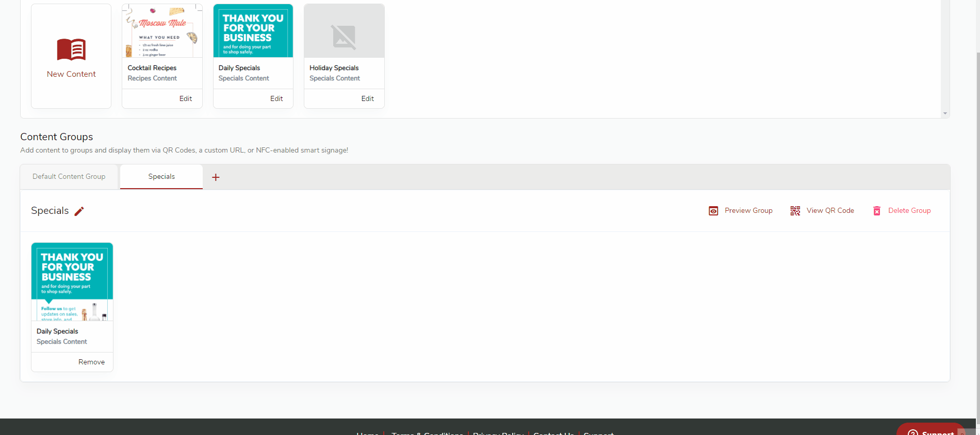Open the Cocktail Recipes Moscow Mule thumbnail

tap(162, 31)
